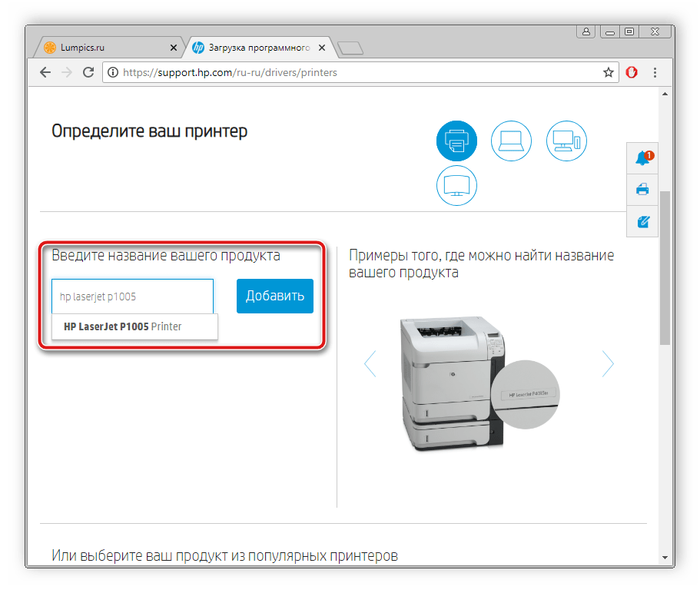The height and width of the screenshot is (593, 700).
Task: Bookmark this page with the star
Action: click(x=608, y=72)
